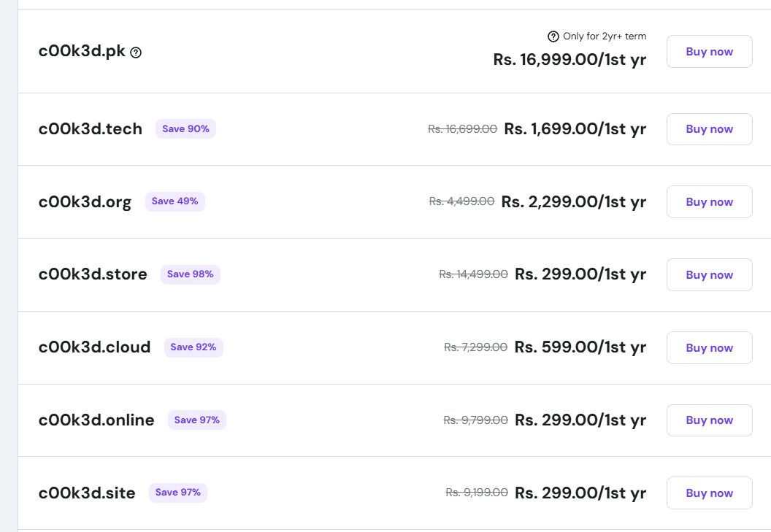Click question icon beside 'Only for 2yr+ term'
The width and height of the screenshot is (771, 532).
553,36
